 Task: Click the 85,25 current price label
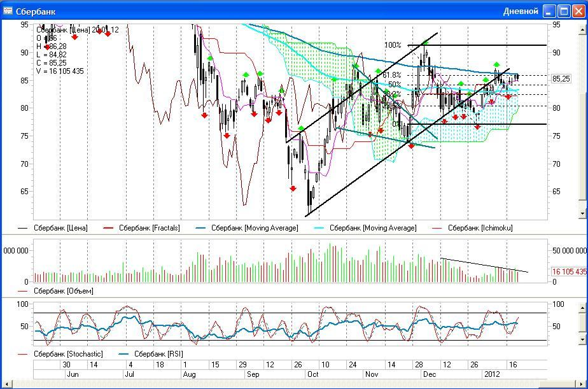(x=561, y=79)
